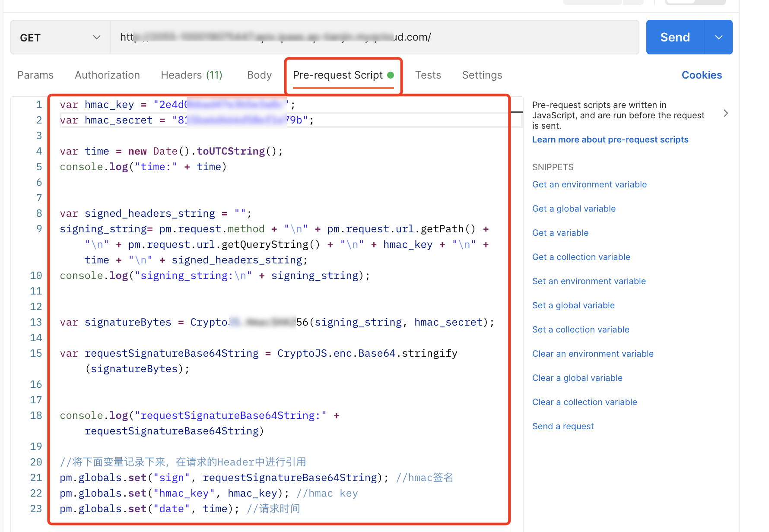Insert snippet Send a request
The image size is (769, 532).
click(x=563, y=426)
